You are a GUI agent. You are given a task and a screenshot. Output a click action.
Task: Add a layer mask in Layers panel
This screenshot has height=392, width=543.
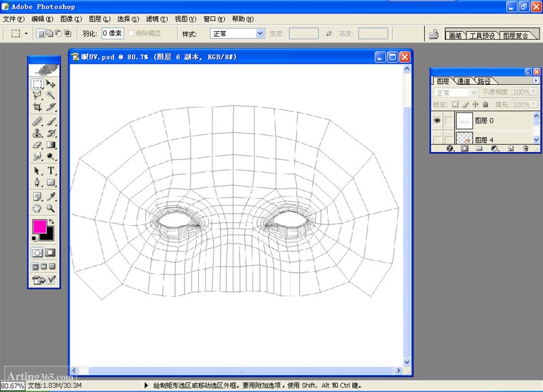click(x=465, y=149)
